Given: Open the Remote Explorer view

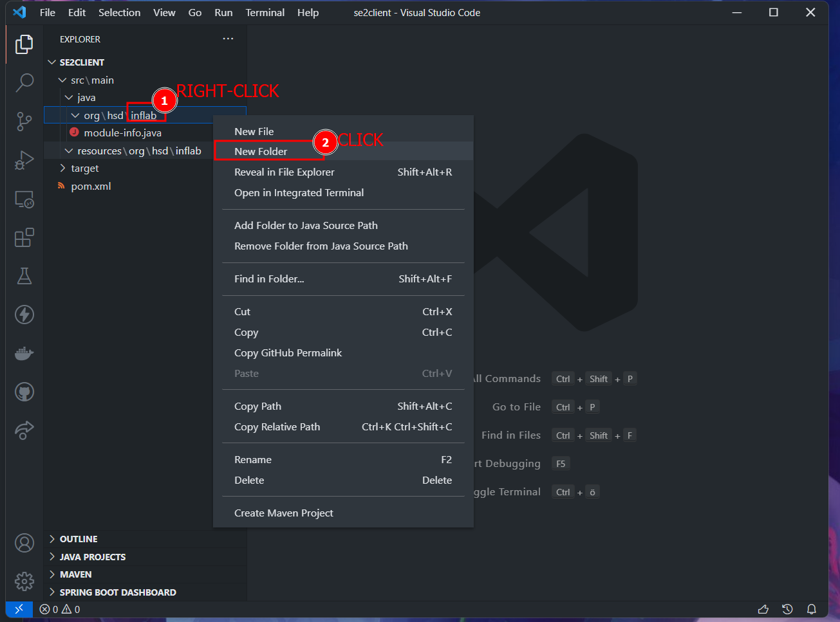Looking at the screenshot, I should 24,199.
